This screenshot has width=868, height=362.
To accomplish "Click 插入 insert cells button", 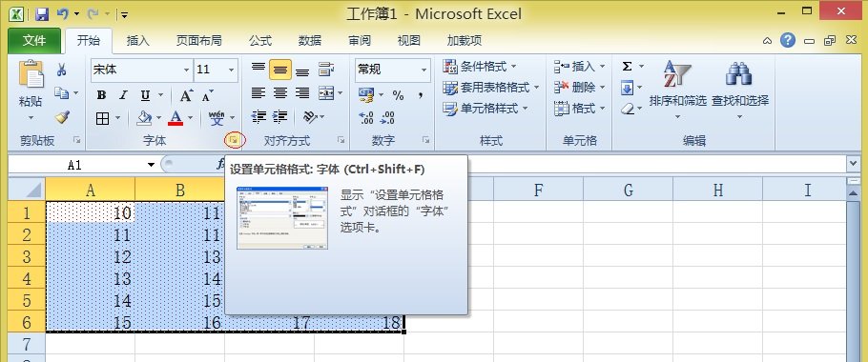I will pos(579,67).
